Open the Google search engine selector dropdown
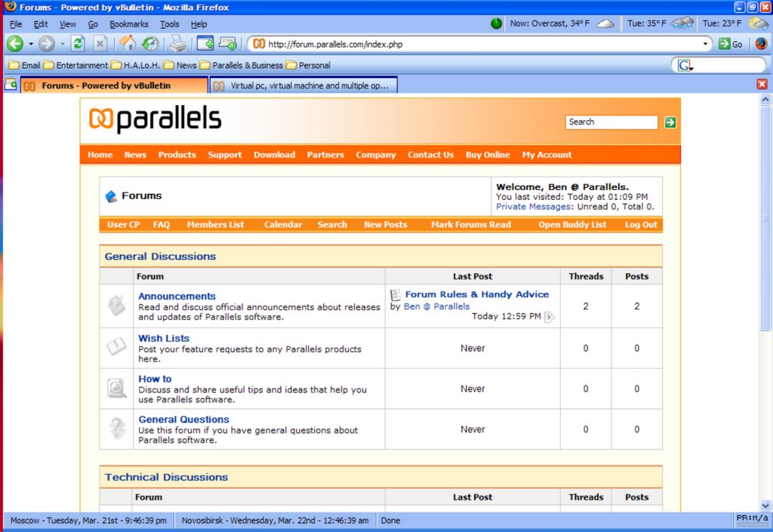Screen dimensions: 773x532 click(x=685, y=65)
